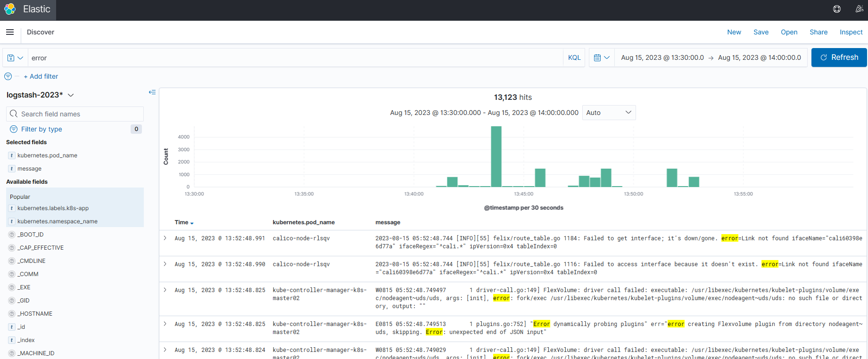This screenshot has height=359, width=868.
Task: Expand the W0815 05:52:48.749497 log row
Action: tap(165, 290)
